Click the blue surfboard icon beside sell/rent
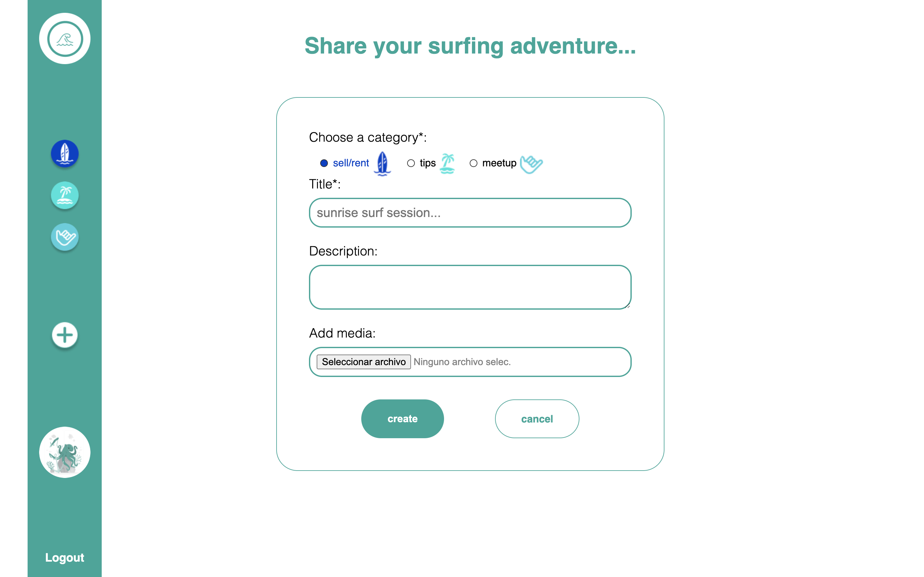This screenshot has height=577, width=924. [x=382, y=163]
